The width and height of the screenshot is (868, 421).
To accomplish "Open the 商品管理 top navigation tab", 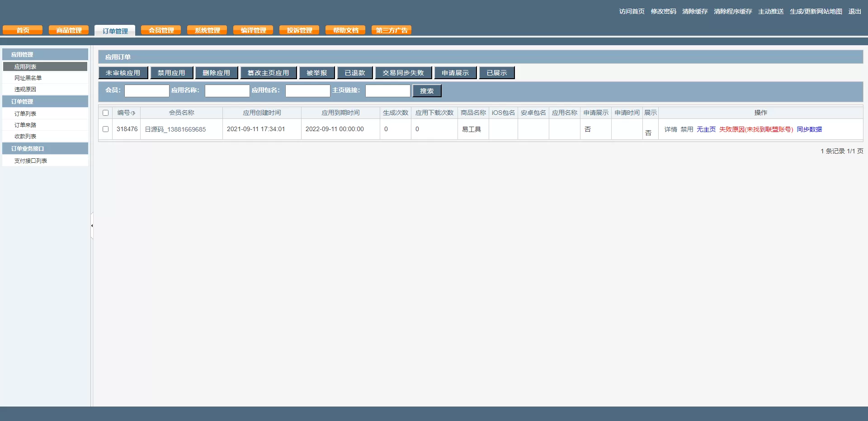I will click(69, 30).
